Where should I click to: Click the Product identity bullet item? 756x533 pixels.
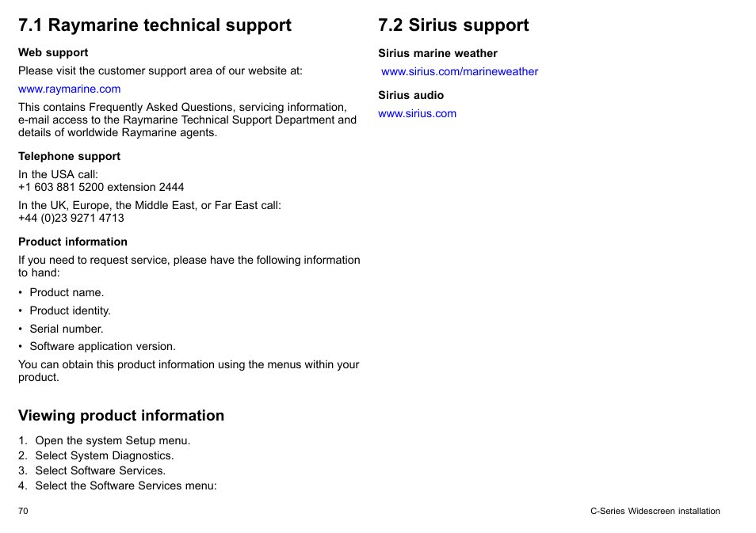click(x=70, y=310)
